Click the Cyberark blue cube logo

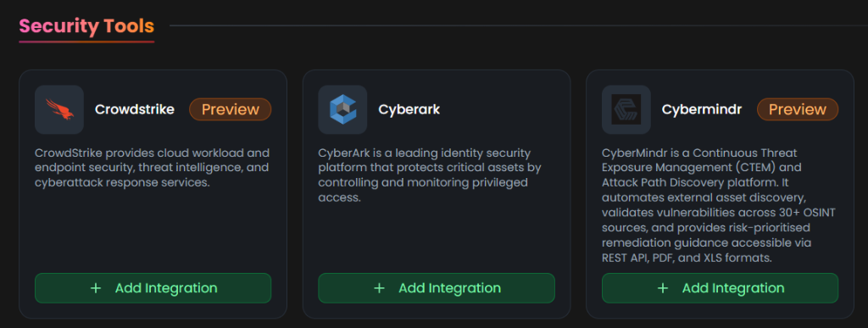(342, 109)
